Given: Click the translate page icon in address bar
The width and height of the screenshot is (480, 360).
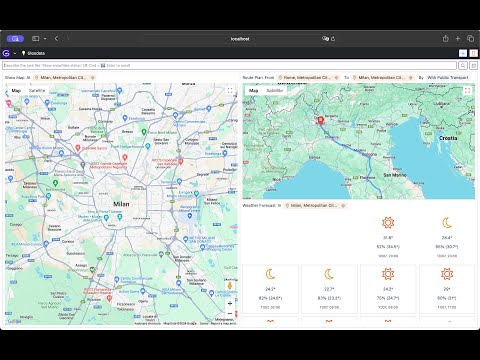Looking at the screenshot, I should 325,39.
